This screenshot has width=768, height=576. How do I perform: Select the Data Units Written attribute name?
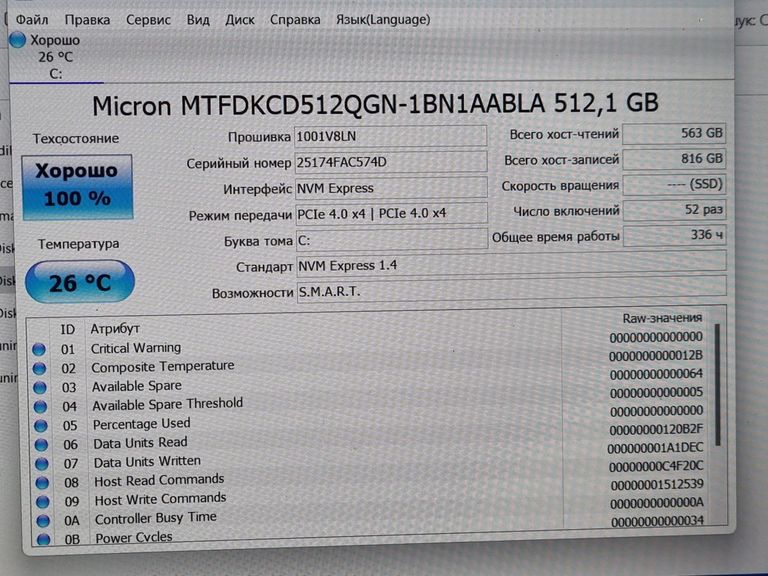147,461
